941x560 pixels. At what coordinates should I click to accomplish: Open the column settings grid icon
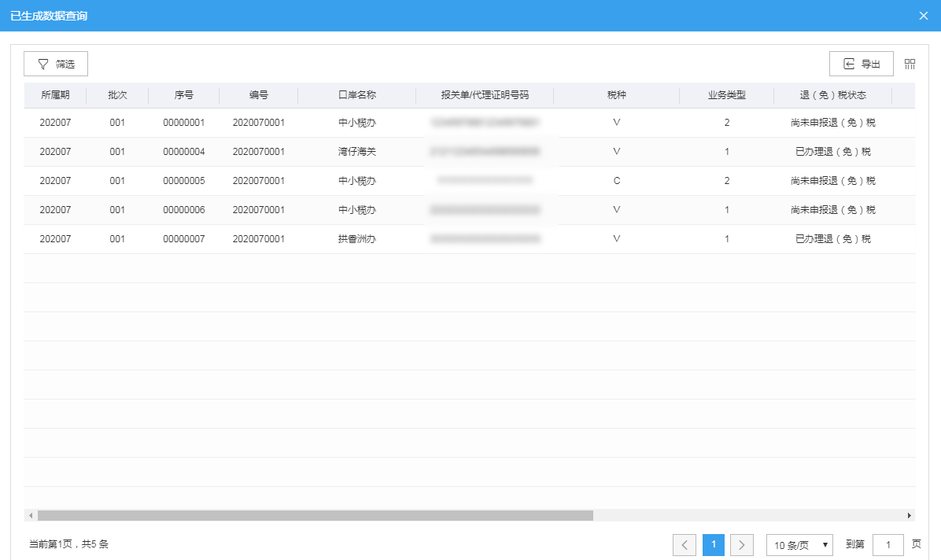910,64
